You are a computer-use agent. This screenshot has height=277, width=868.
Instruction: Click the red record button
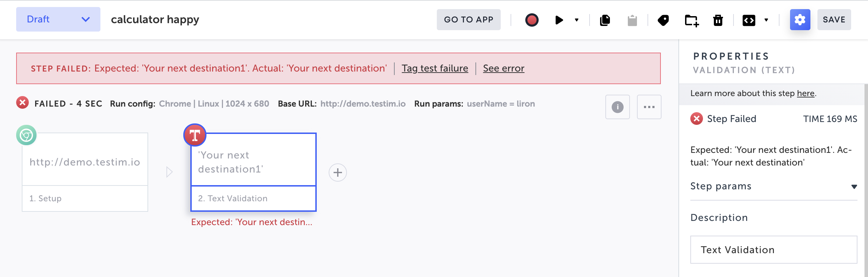[x=532, y=20]
